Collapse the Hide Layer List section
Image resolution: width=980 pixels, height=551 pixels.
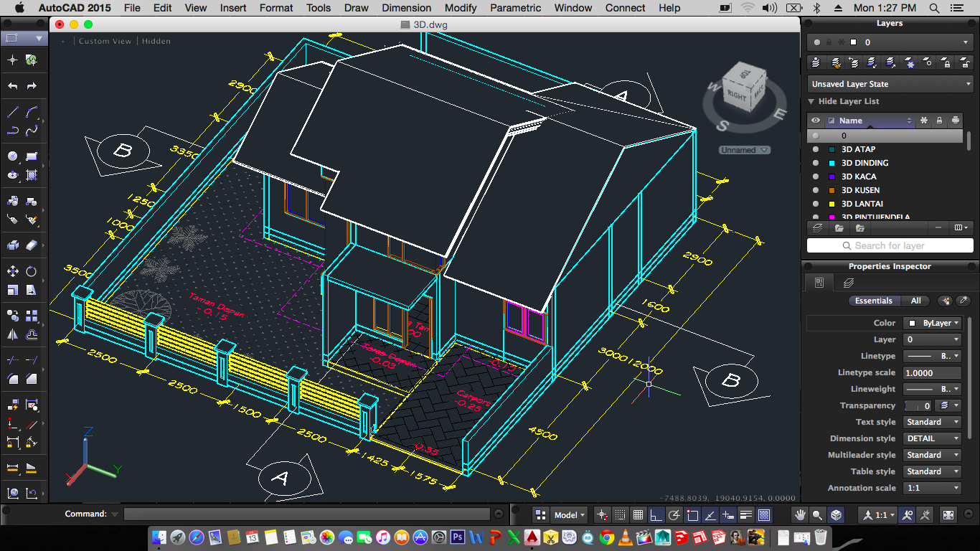click(812, 101)
